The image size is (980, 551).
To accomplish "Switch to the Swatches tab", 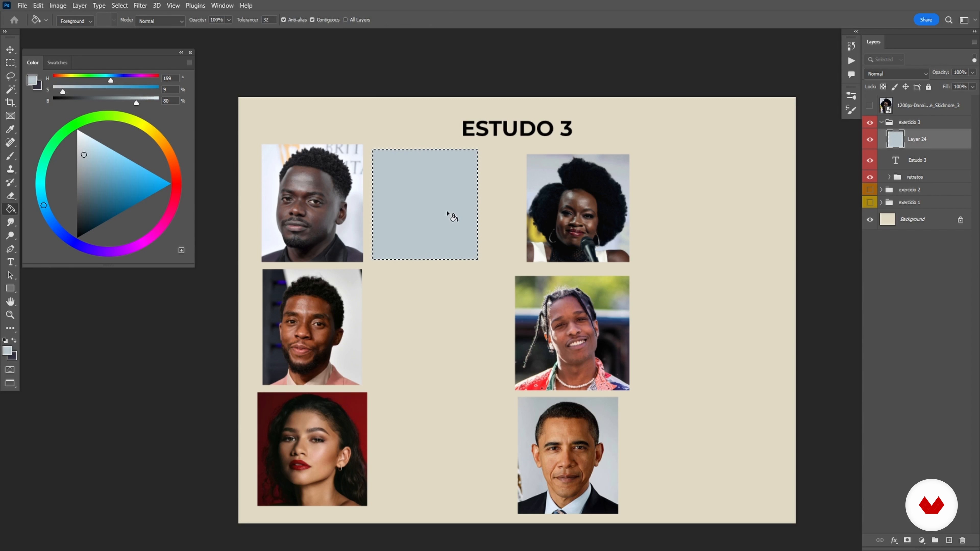I will point(57,62).
